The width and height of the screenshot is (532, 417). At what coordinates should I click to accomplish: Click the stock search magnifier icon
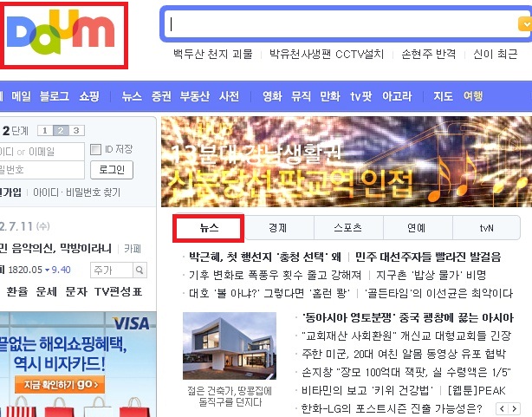pyautogui.click(x=139, y=270)
